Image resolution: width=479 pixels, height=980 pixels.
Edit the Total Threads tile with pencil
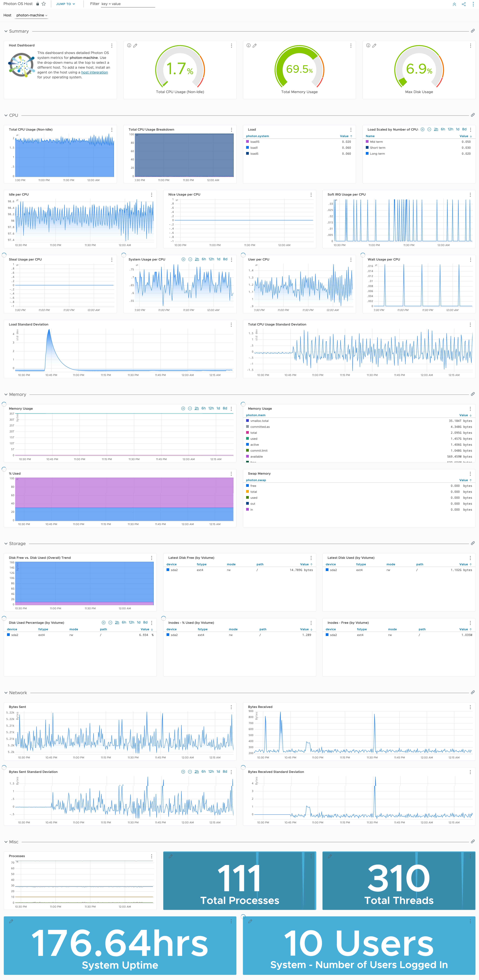(330, 856)
